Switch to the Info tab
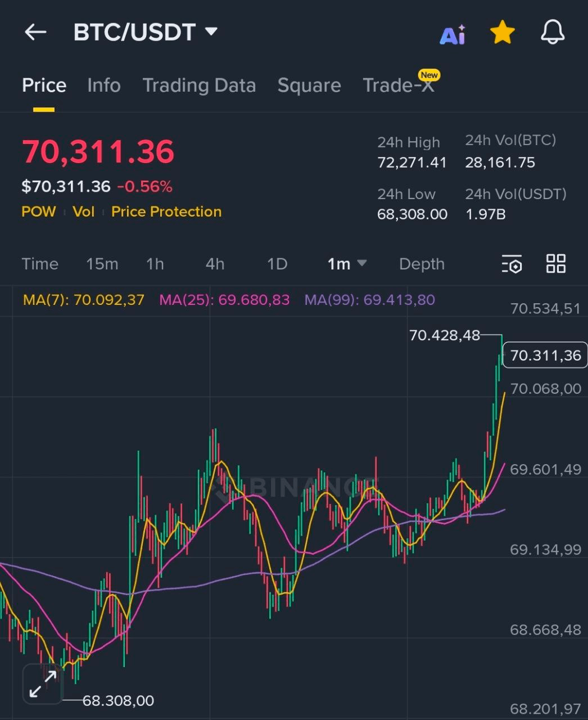588x720 pixels. click(104, 85)
